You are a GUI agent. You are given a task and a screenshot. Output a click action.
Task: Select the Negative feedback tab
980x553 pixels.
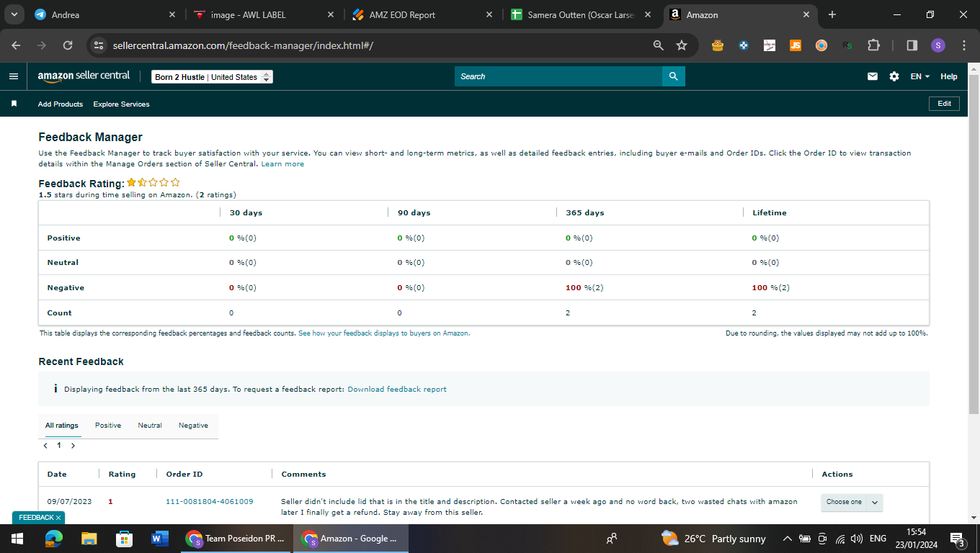point(193,426)
